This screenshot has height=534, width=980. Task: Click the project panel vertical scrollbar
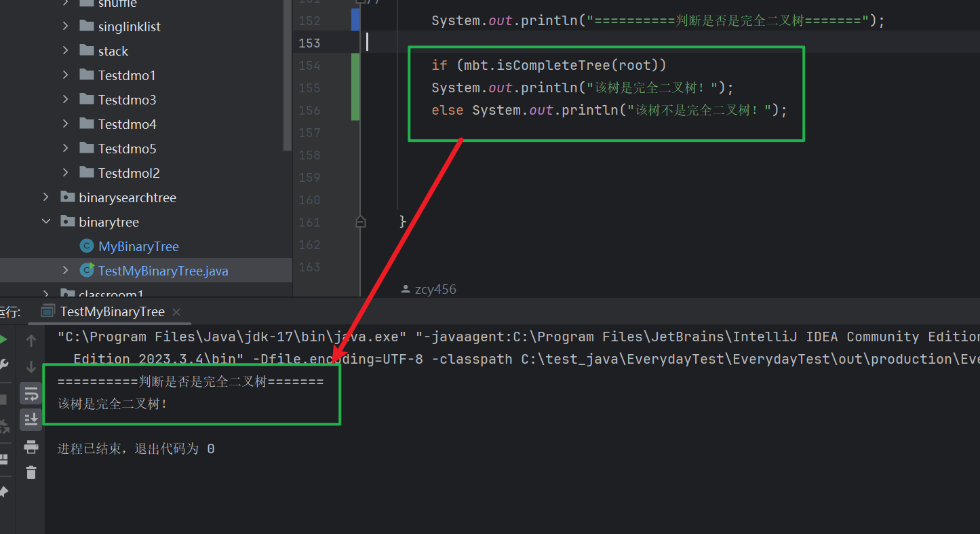pos(288,75)
